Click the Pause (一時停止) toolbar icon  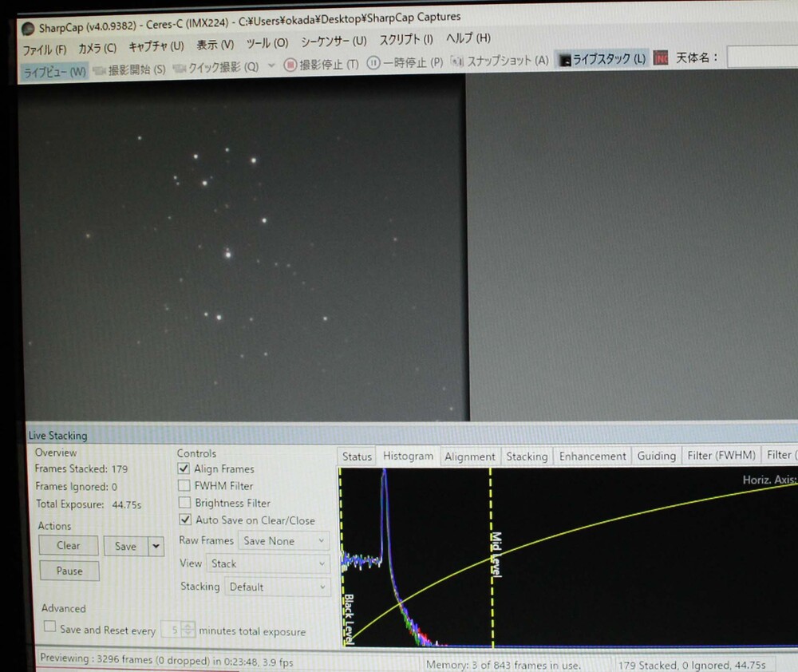(373, 62)
